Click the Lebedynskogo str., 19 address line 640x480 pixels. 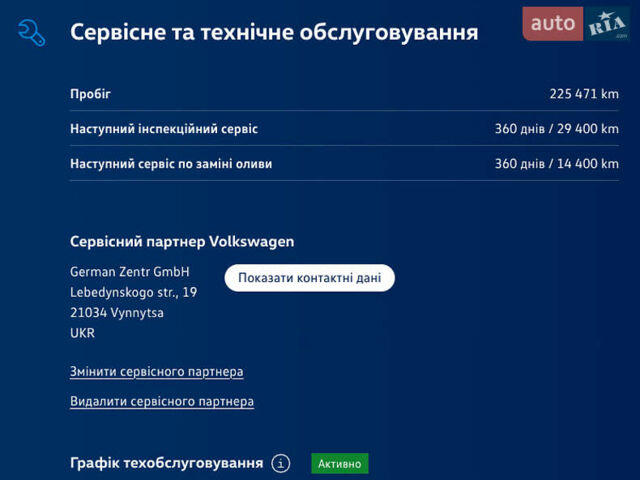pos(133,292)
